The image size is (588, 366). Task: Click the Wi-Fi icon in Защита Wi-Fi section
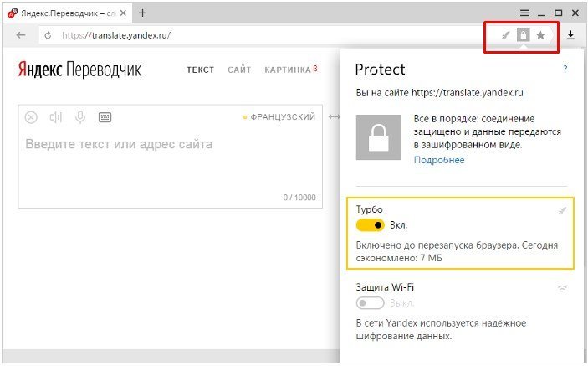(x=562, y=288)
